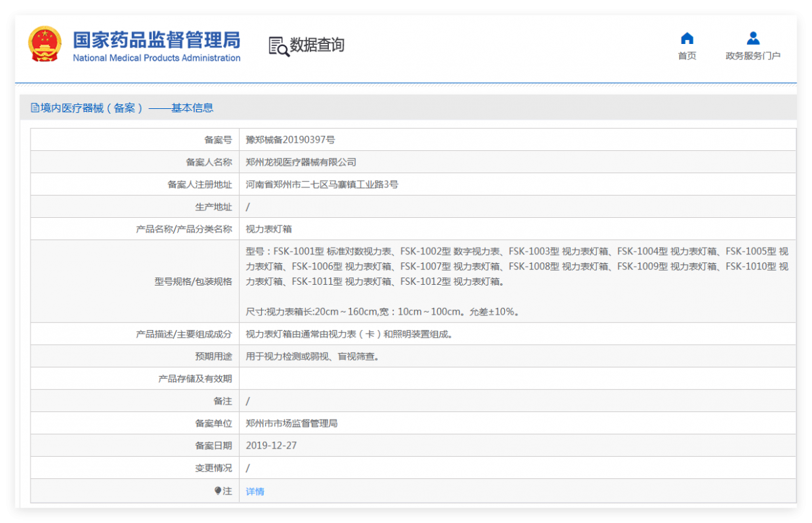Select the value 郑州龙视医疗器械有限公司
Image resolution: width=812 pixels, height=523 pixels.
pos(301,162)
